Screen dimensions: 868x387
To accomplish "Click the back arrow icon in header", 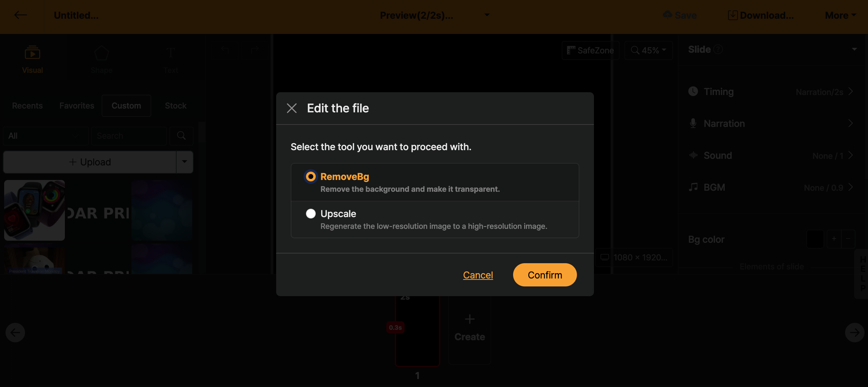I will point(21,15).
